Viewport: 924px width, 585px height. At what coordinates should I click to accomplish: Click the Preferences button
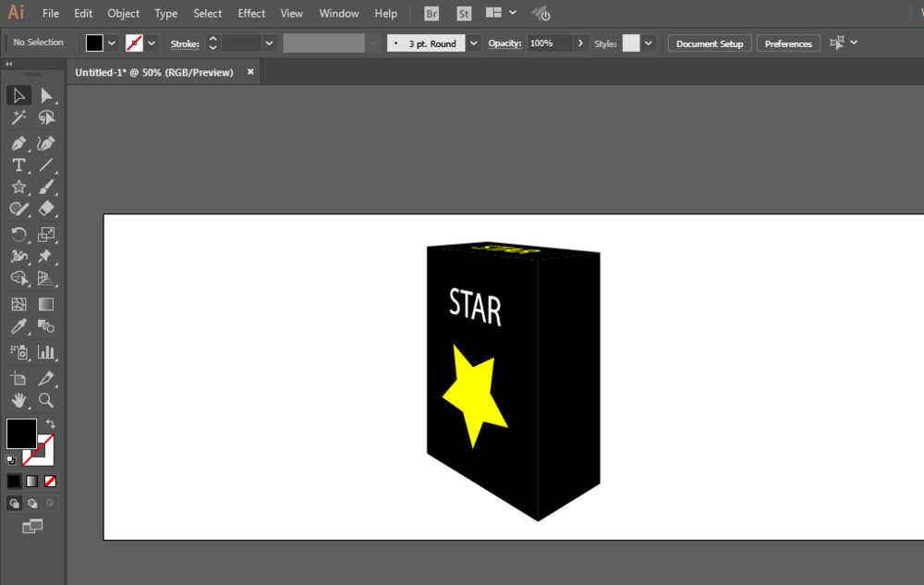pyautogui.click(x=788, y=43)
